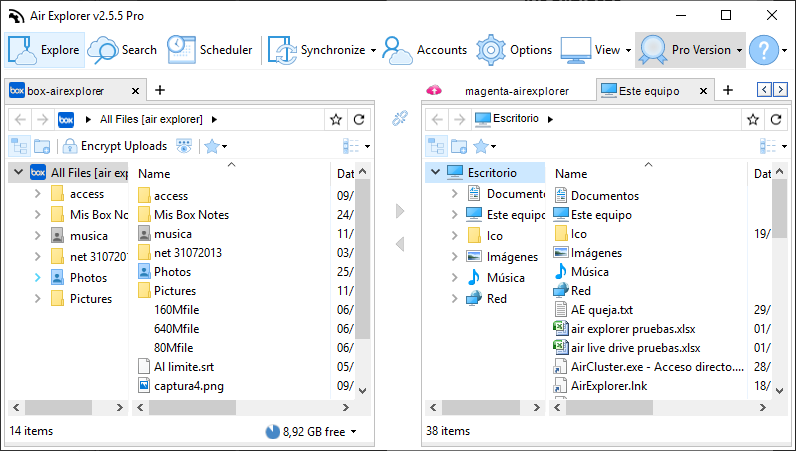Open the View menu
796x451 pixels.
pyautogui.click(x=596, y=50)
